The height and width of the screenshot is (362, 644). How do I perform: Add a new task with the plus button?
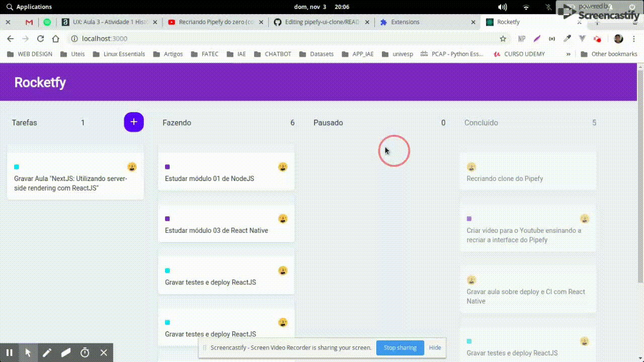134,122
